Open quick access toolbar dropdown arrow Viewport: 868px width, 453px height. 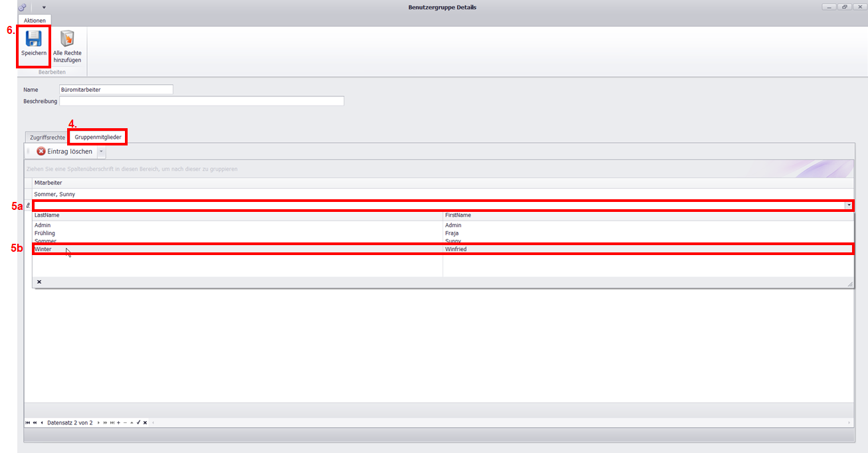(44, 7)
